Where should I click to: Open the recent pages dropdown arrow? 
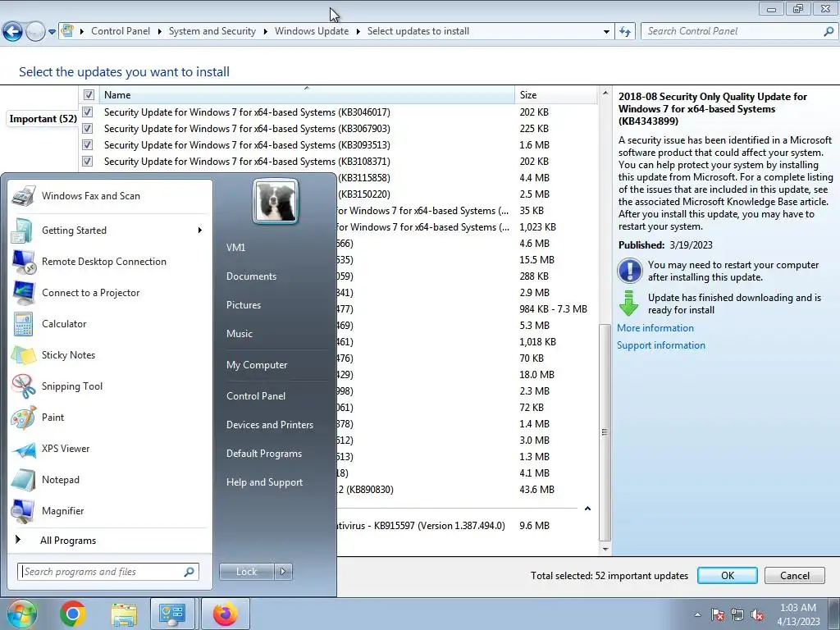pyautogui.click(x=52, y=32)
